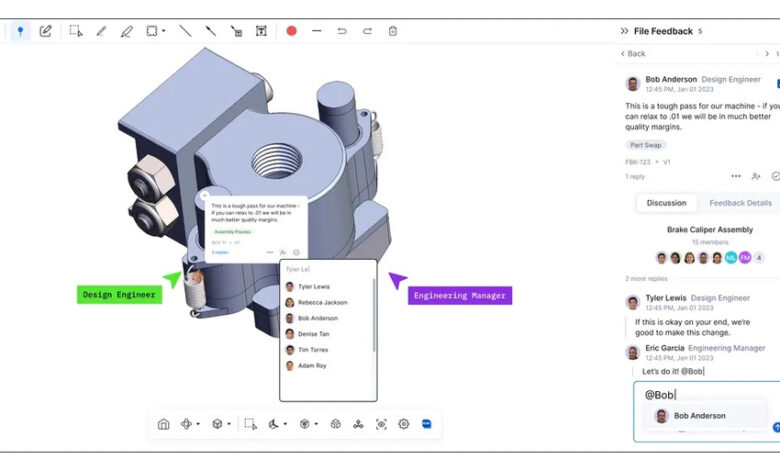Change the line thickness setting

click(316, 31)
